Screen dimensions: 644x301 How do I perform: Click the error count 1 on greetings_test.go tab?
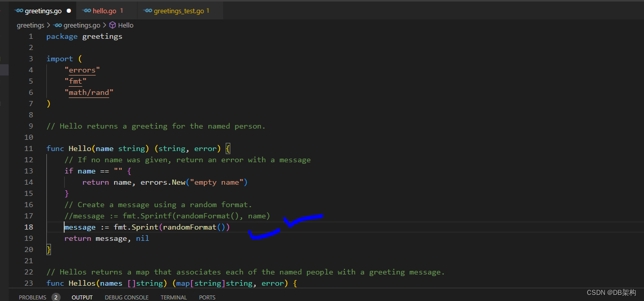208,11
